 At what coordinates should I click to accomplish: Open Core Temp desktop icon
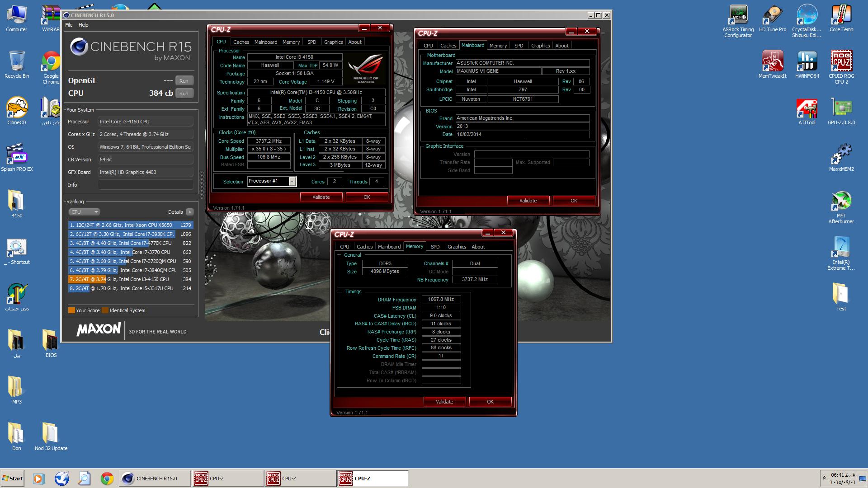coord(841,19)
